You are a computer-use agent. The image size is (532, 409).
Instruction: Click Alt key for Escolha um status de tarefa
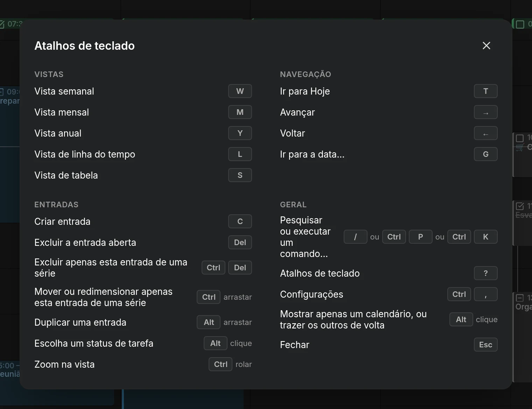[216, 343]
